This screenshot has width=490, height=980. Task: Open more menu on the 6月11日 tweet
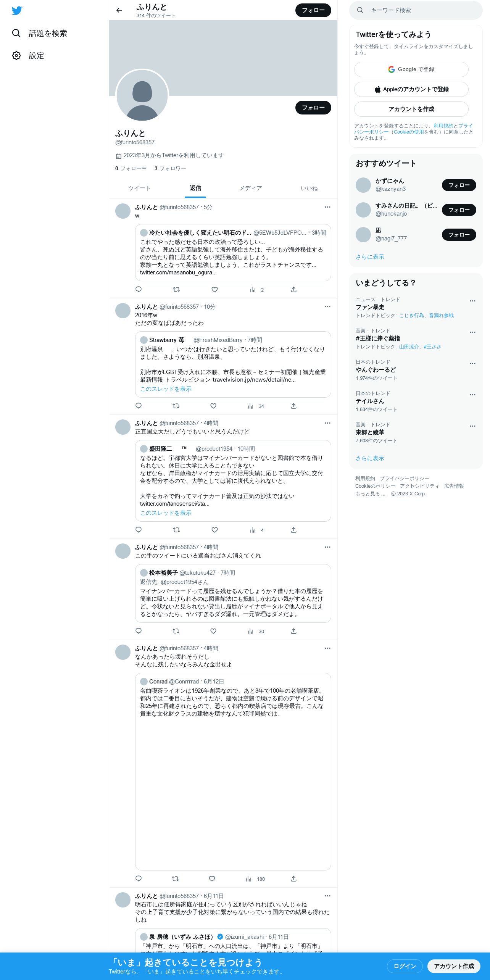click(327, 896)
